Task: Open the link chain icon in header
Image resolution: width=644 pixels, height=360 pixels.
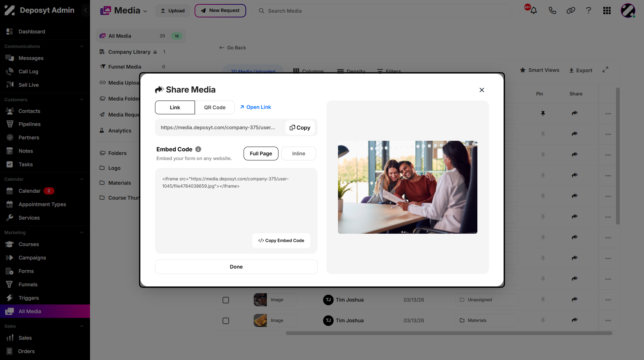Action: 571,11
